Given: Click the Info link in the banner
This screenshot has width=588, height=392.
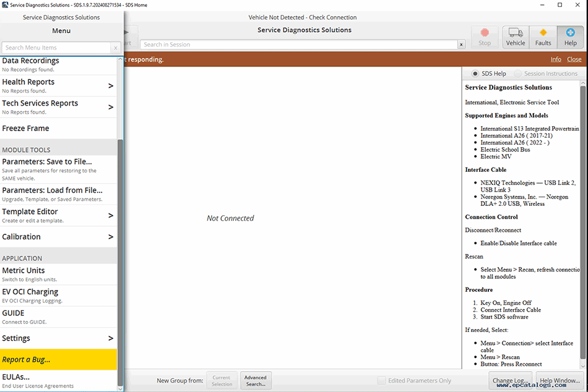Looking at the screenshot, I should 556,59.
